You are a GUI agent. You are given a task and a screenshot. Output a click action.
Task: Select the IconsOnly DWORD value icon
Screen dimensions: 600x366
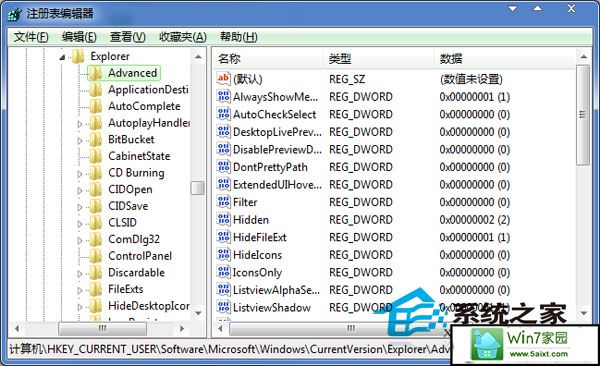pos(223,272)
